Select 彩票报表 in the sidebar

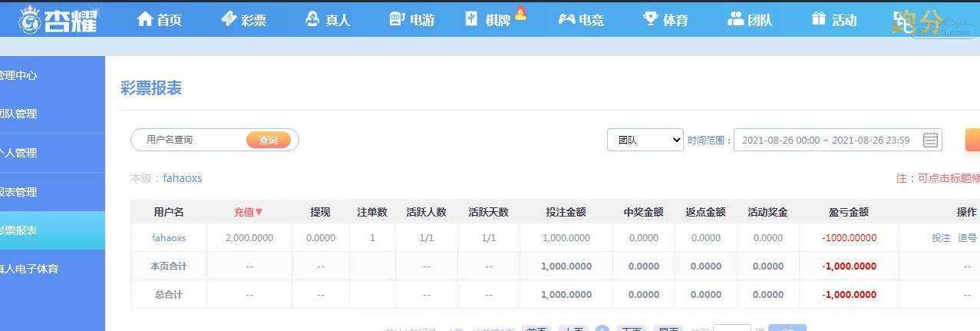pos(52,230)
